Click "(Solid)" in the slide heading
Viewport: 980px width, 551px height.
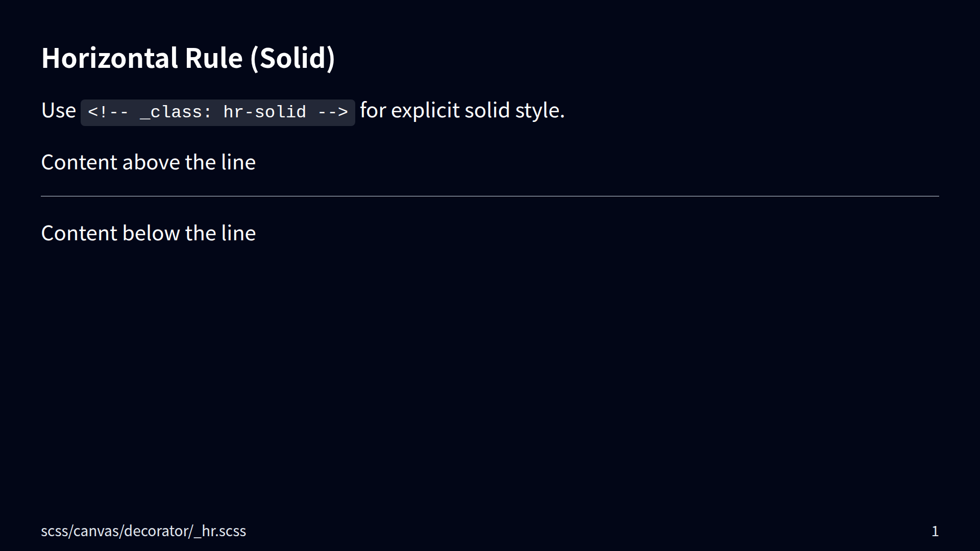pos(292,58)
